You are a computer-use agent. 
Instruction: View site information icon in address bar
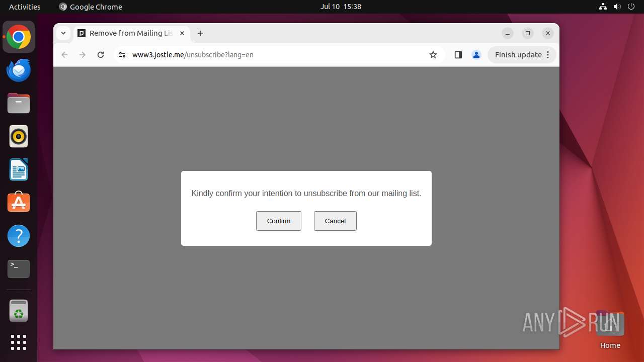coord(122,55)
